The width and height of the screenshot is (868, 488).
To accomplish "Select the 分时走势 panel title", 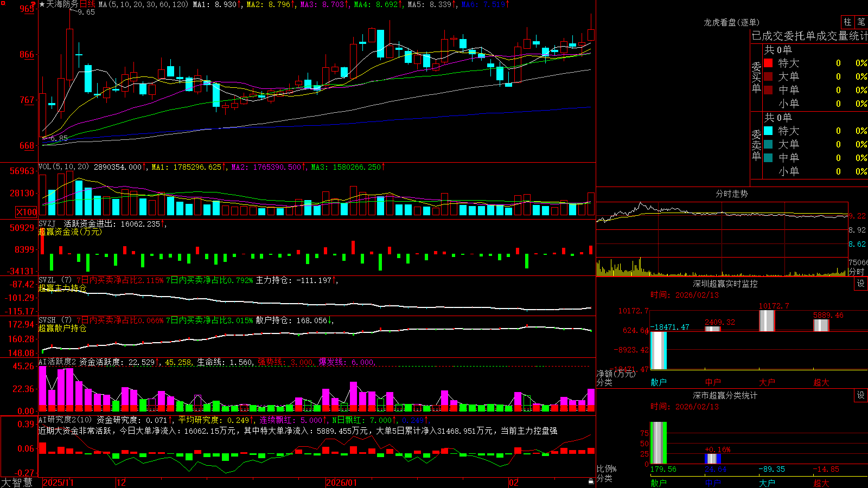I will pyautogui.click(x=731, y=194).
